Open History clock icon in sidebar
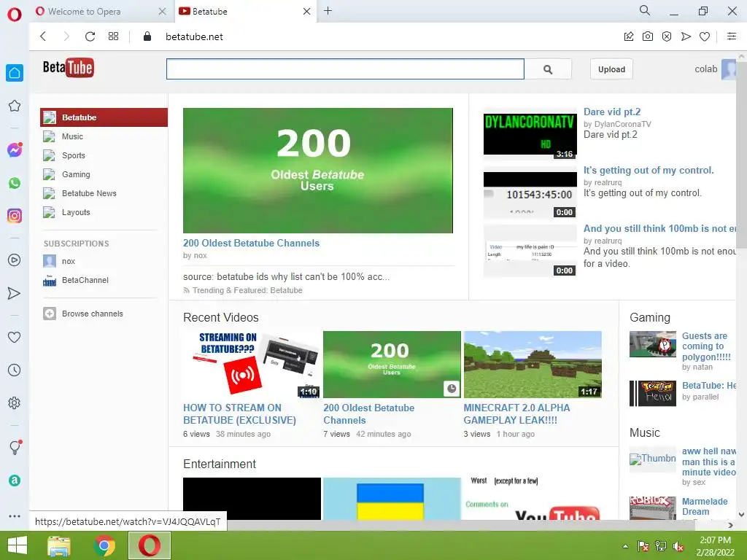747x560 pixels. point(15,370)
